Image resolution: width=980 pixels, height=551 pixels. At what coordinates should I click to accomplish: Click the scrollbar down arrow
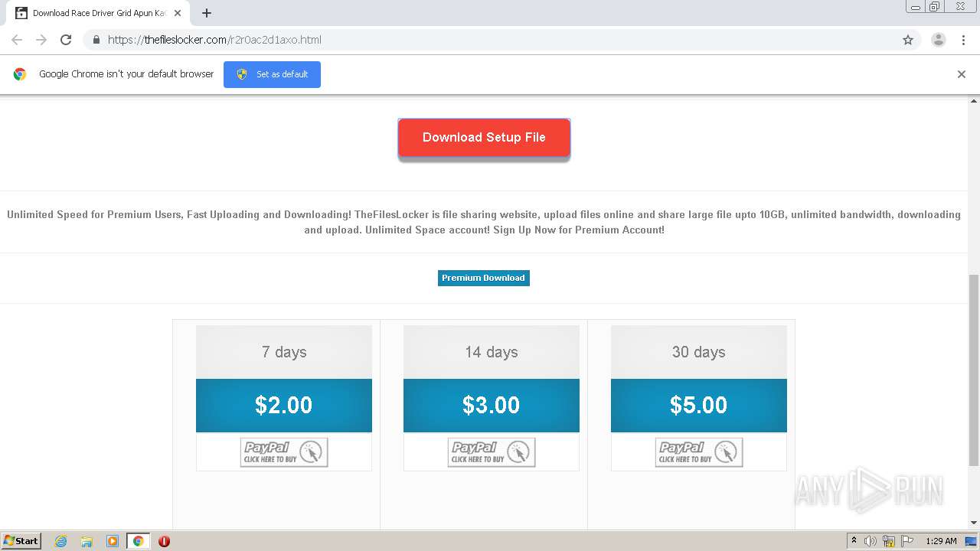tap(974, 523)
